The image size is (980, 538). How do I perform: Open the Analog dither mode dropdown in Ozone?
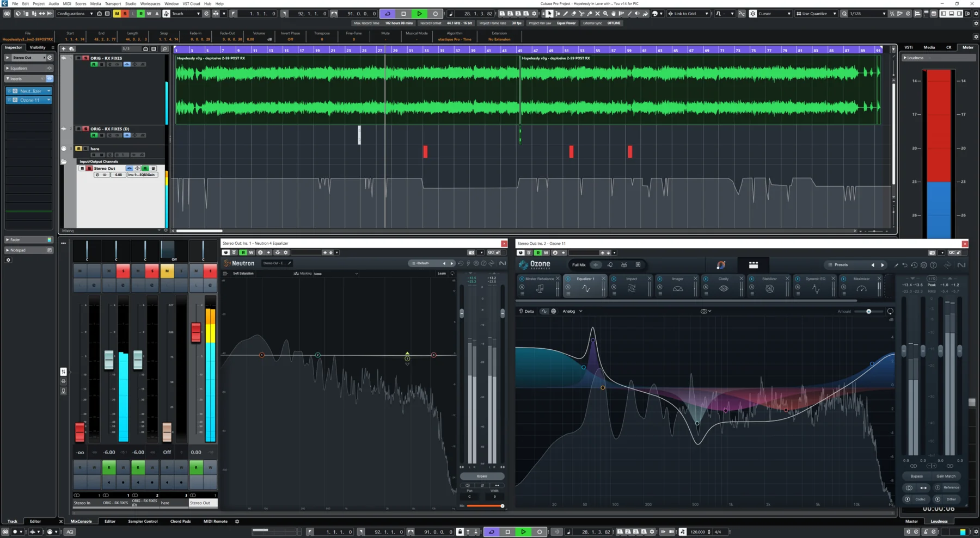(573, 311)
